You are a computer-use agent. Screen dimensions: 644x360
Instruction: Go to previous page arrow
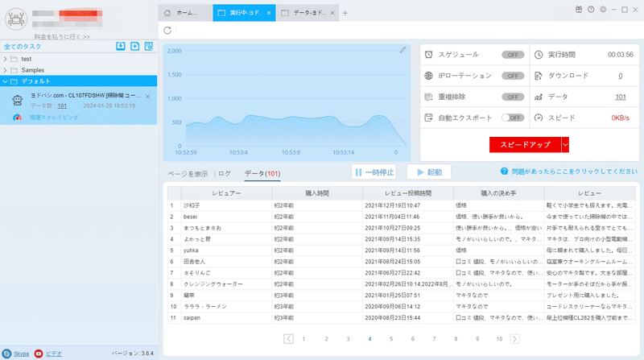pyautogui.click(x=288, y=339)
